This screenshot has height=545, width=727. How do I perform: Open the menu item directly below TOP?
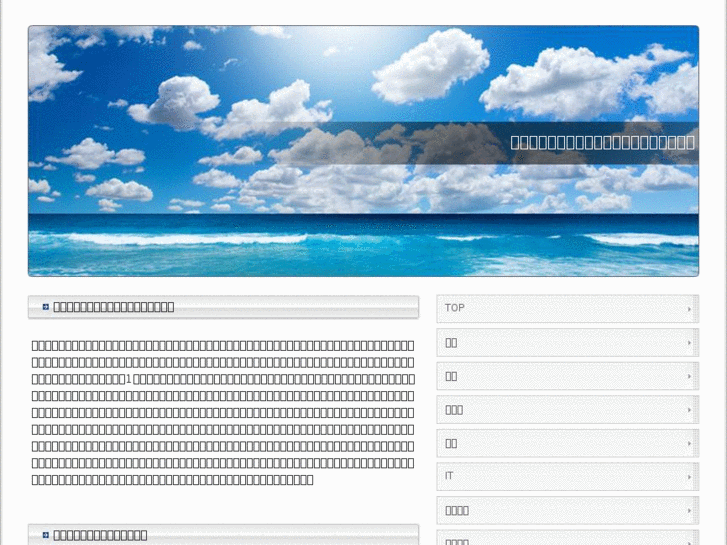click(567, 342)
